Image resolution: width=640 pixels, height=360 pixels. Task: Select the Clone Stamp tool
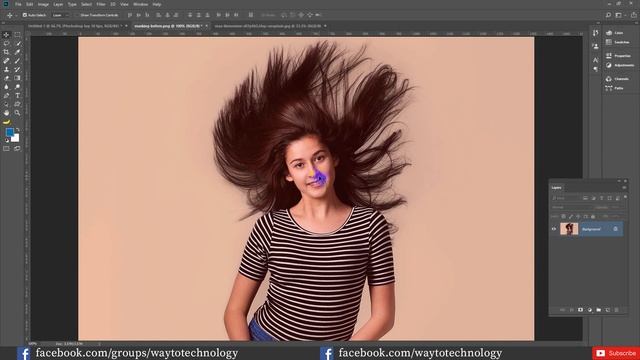pyautogui.click(x=6, y=69)
